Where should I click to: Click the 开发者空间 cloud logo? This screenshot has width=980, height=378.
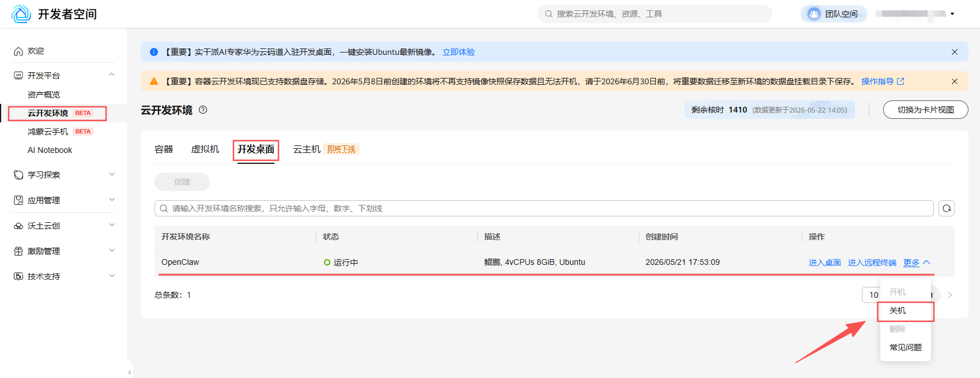tap(21, 14)
